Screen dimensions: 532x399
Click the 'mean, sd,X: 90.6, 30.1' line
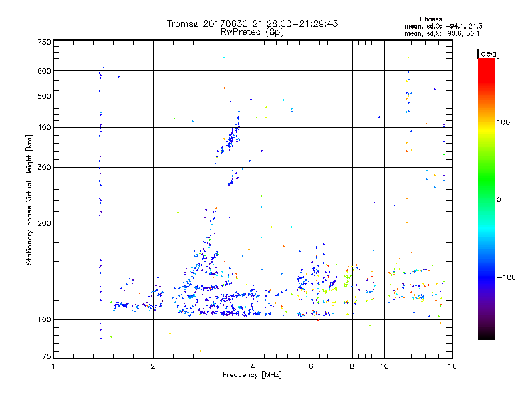pyautogui.click(x=442, y=33)
